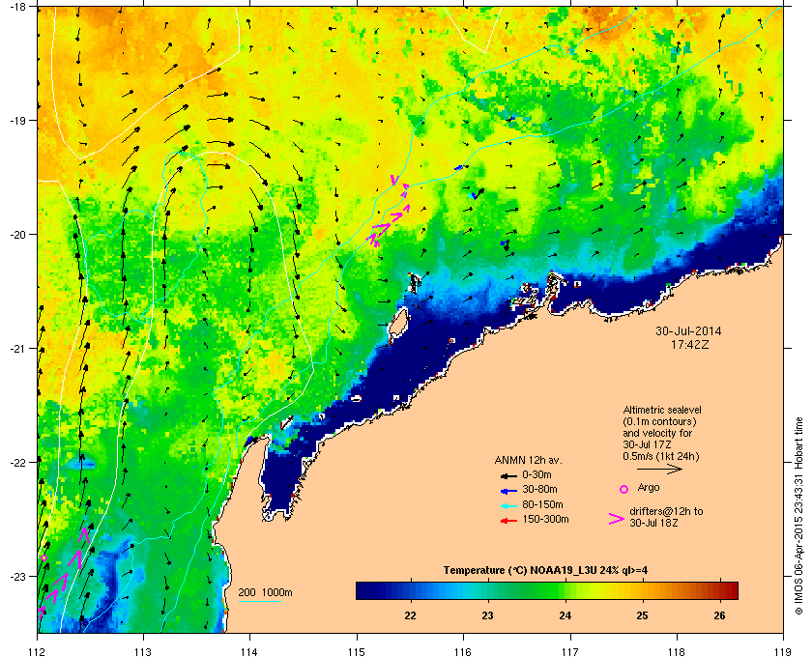The width and height of the screenshot is (812, 657).
Task: Click the black 0-30m legend arrow
Action: 508,475
